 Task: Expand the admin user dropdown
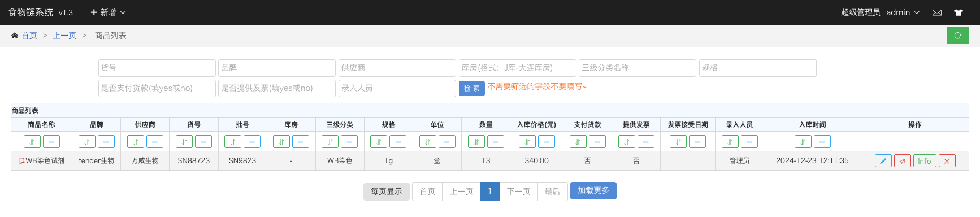click(903, 12)
